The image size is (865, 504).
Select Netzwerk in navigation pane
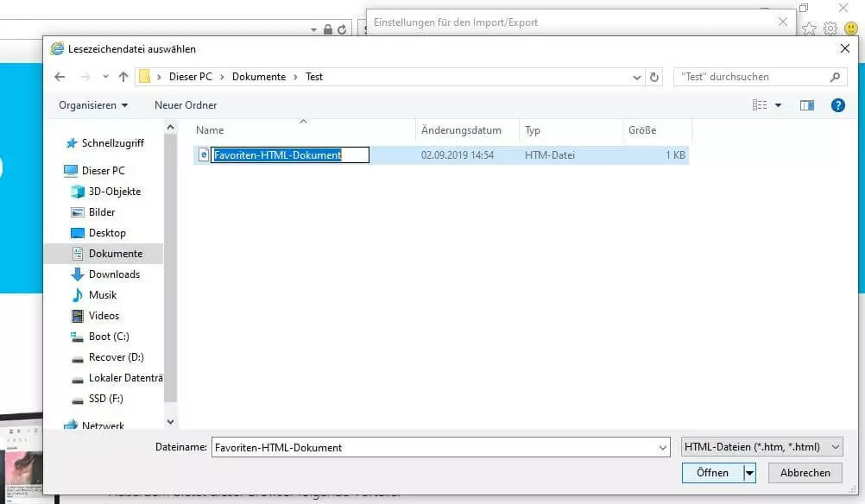(x=103, y=425)
